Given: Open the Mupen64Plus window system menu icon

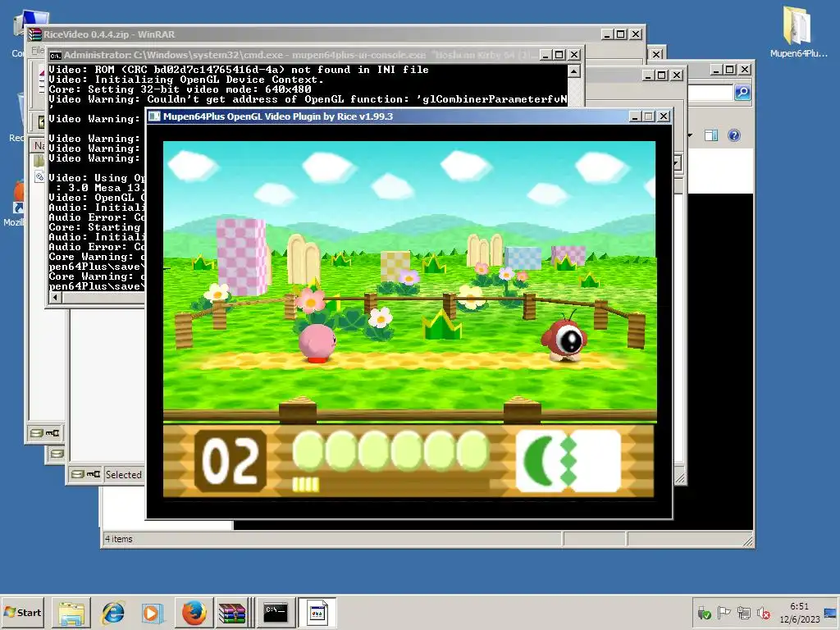Looking at the screenshot, I should (154, 116).
